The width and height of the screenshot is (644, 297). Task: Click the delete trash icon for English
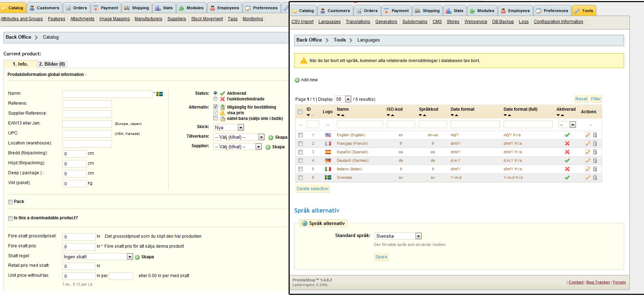[x=595, y=135]
